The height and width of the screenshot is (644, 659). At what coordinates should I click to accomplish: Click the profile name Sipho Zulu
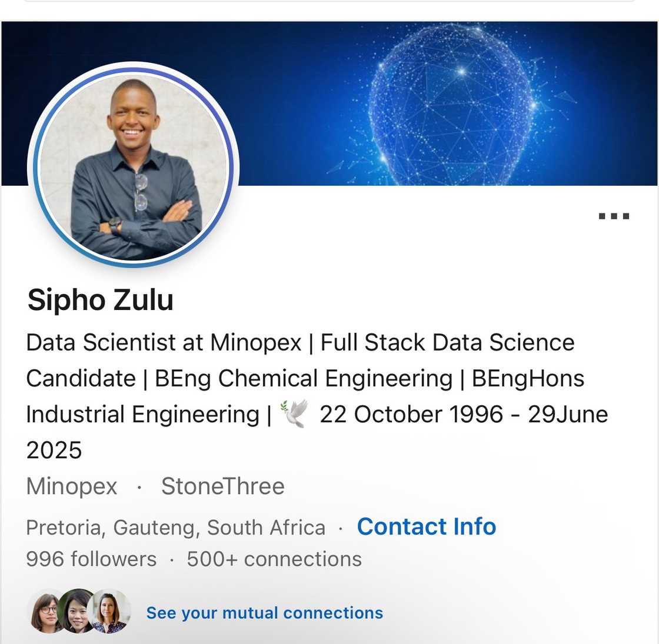(101, 300)
